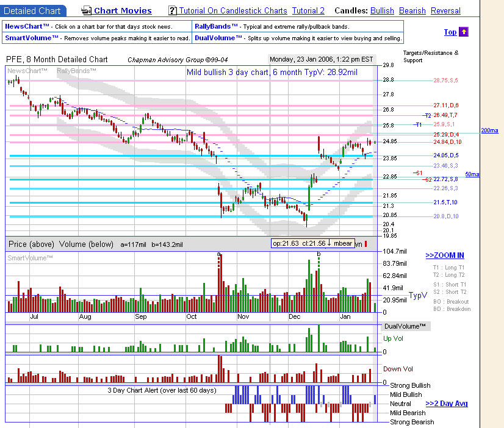Open the Reversal candles link
Viewport: 504px width, 428px height.
tap(445, 10)
